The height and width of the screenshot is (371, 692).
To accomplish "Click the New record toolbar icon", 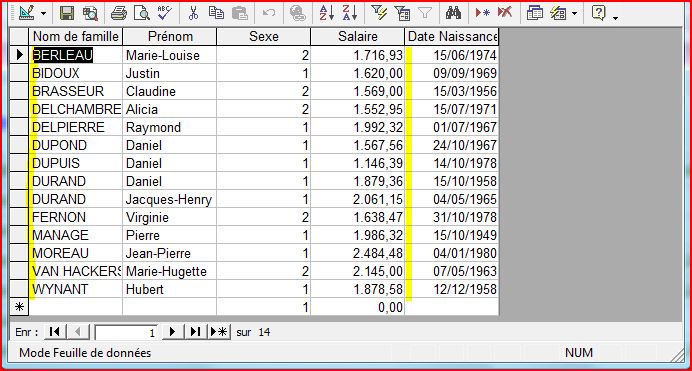I will [482, 13].
